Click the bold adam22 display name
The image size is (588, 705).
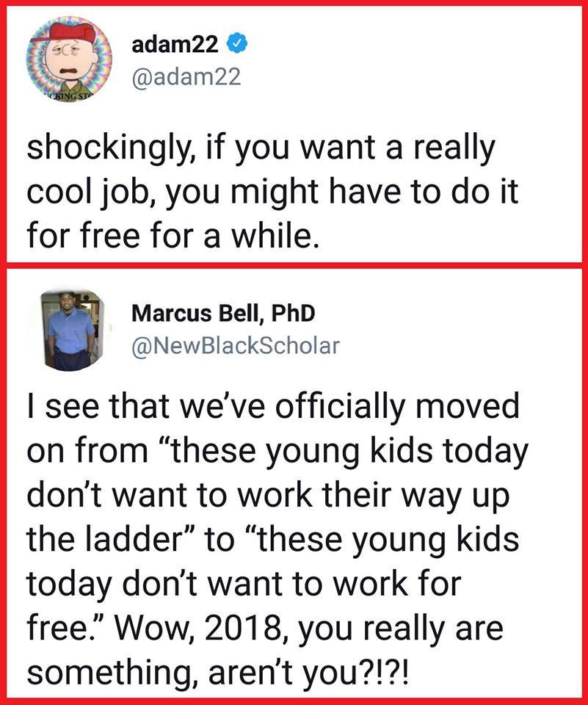click(x=175, y=46)
